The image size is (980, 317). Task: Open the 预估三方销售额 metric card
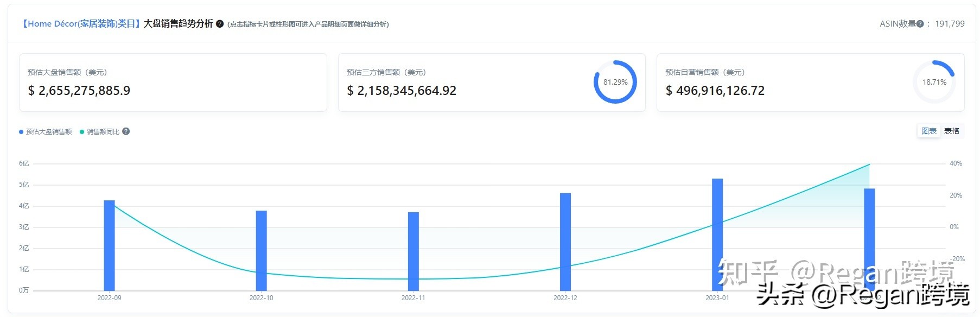click(492, 83)
